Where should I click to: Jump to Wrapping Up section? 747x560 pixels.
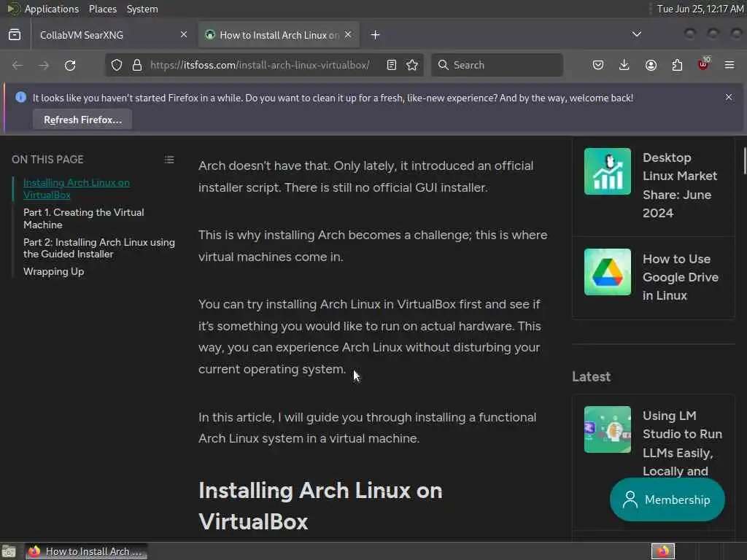pyautogui.click(x=54, y=271)
